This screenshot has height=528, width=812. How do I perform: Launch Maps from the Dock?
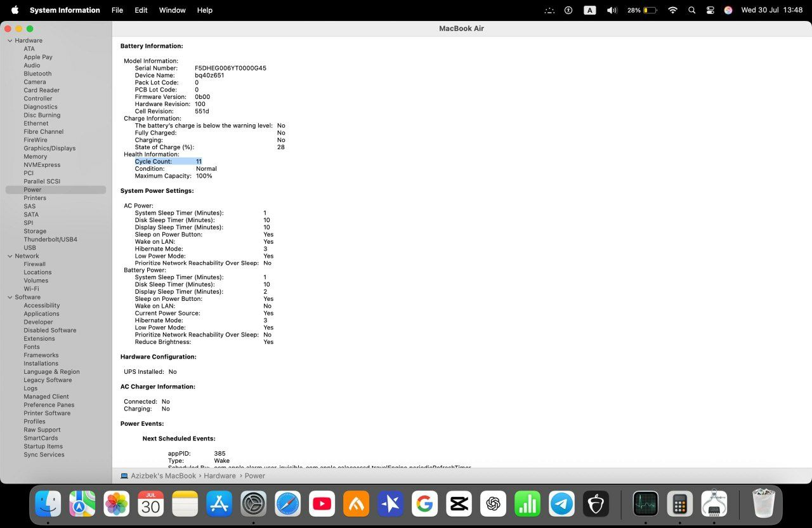point(82,504)
